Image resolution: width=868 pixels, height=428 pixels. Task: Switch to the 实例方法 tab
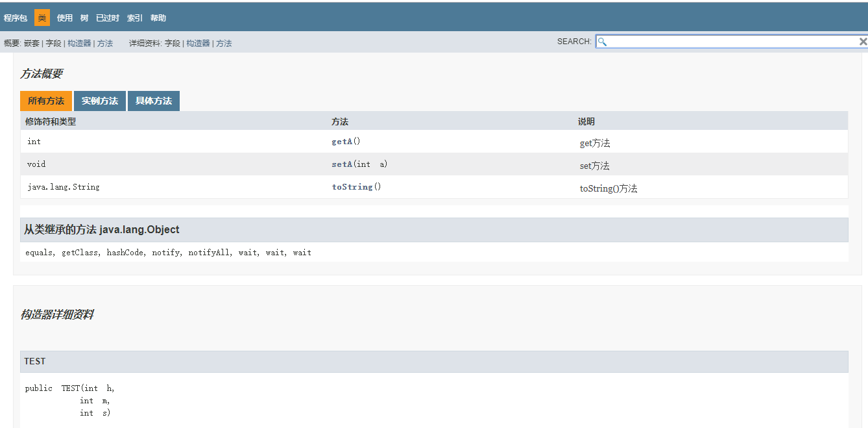(x=100, y=101)
